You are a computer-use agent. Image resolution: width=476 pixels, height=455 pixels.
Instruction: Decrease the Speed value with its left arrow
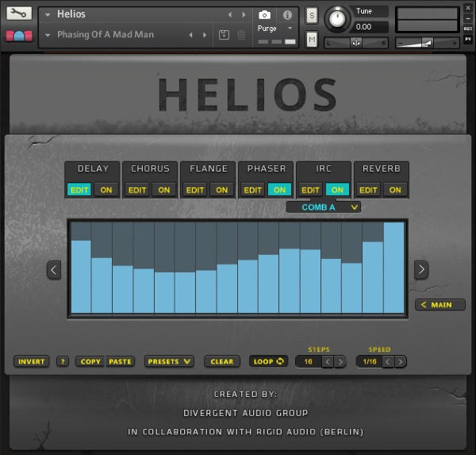point(388,361)
